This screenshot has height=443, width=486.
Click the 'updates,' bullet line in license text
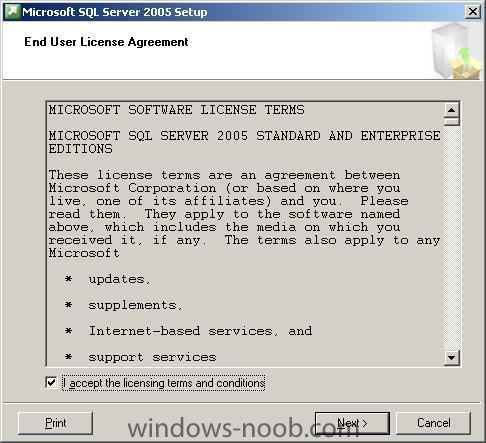(x=108, y=279)
